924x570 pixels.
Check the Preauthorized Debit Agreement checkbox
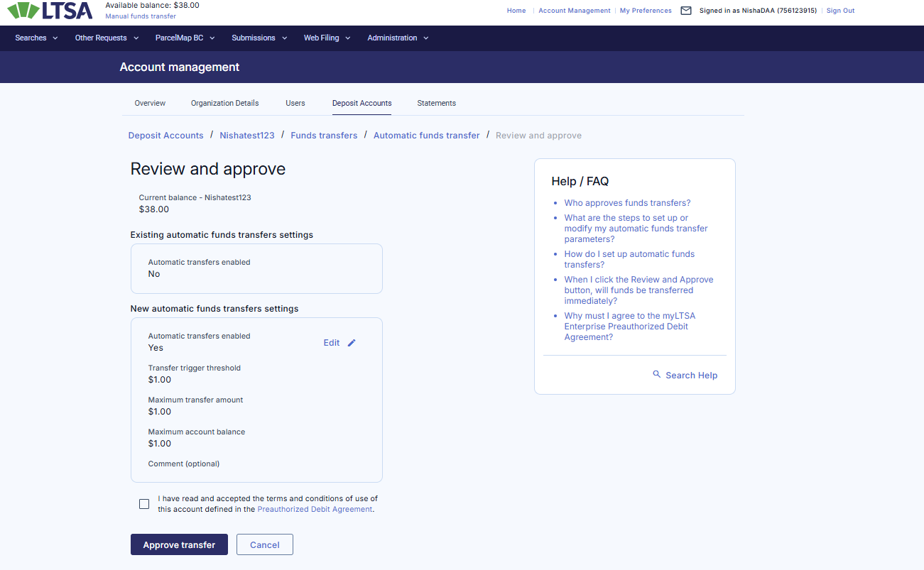pos(144,504)
